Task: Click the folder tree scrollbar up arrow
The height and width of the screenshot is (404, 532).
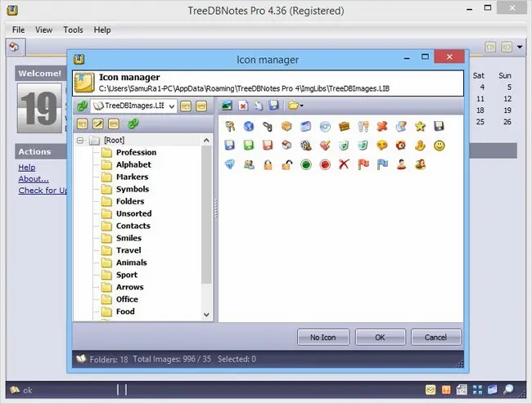Action: [206, 141]
